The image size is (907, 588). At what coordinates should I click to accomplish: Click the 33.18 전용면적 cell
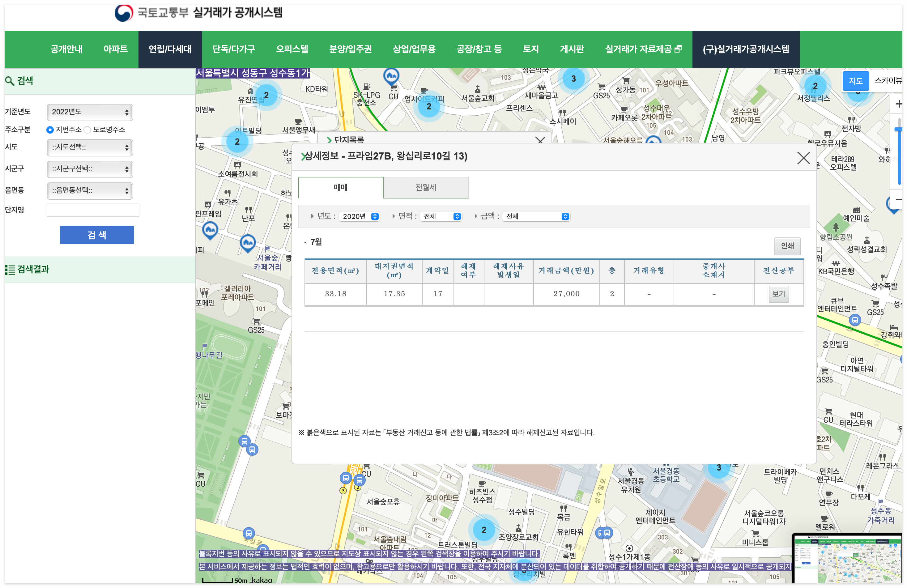[x=335, y=294]
